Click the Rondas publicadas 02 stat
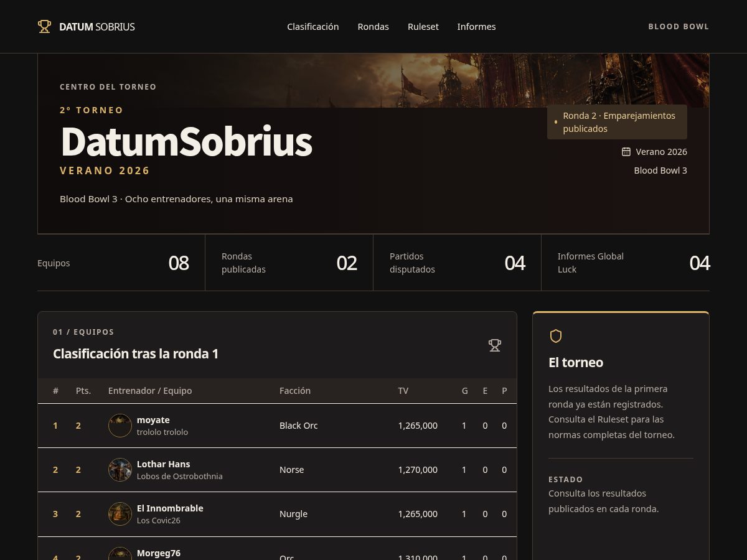Image resolution: width=747 pixels, height=560 pixels. tap(289, 263)
